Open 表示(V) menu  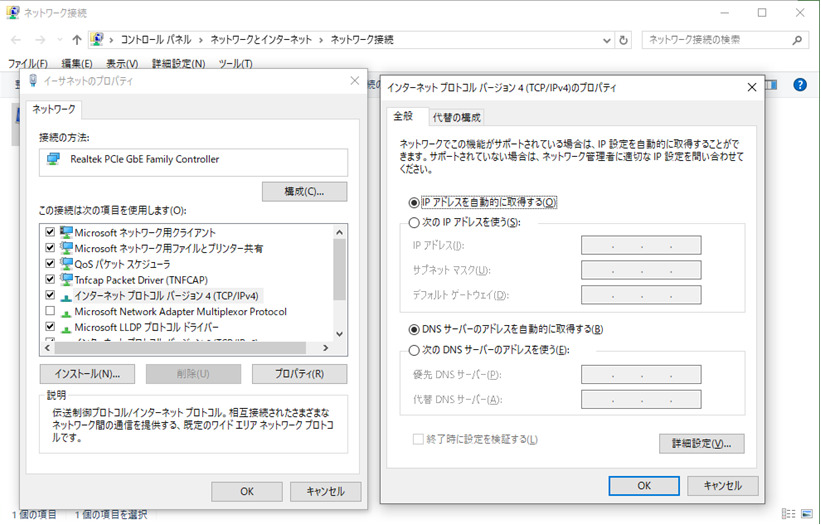[x=122, y=64]
